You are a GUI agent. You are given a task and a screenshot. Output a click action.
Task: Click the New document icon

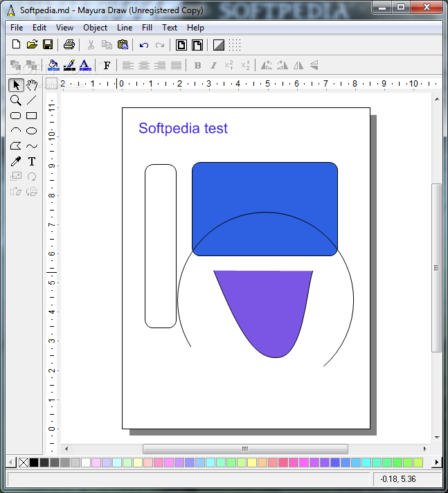tap(17, 44)
